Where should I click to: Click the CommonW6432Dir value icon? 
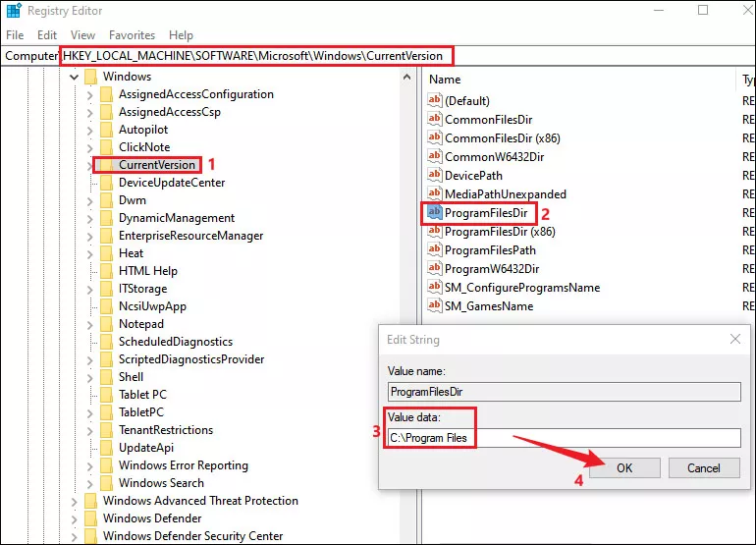pyautogui.click(x=434, y=157)
